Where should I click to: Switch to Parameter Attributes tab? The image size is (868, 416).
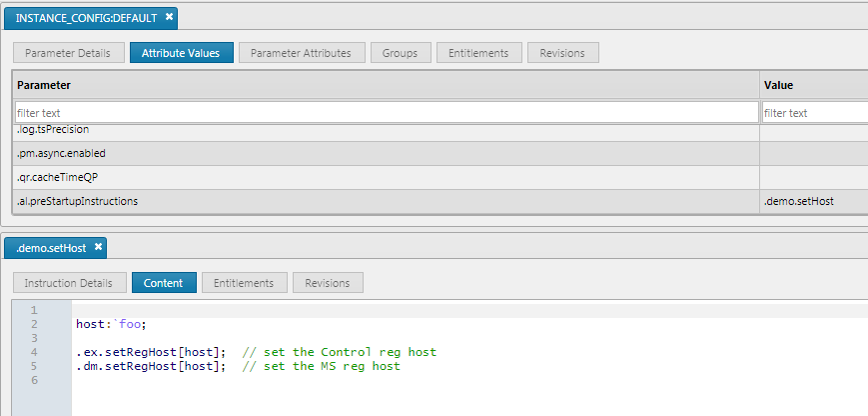coord(302,53)
